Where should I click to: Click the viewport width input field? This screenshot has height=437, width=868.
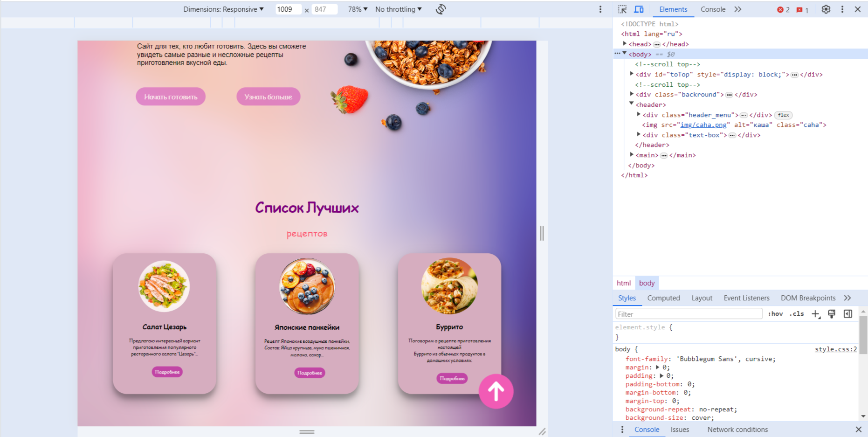pyautogui.click(x=288, y=9)
